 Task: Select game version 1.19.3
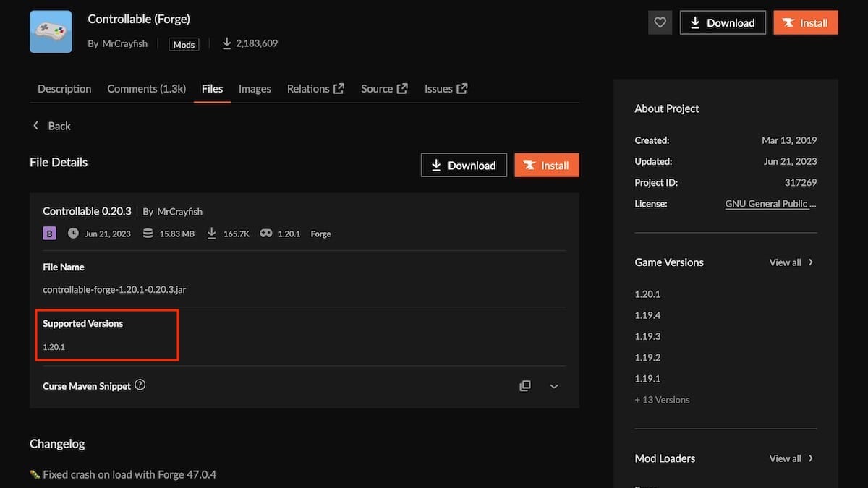click(x=647, y=336)
